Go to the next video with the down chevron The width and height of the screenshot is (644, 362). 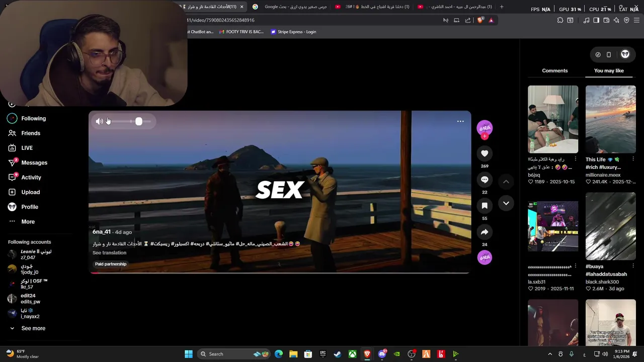pos(506,203)
